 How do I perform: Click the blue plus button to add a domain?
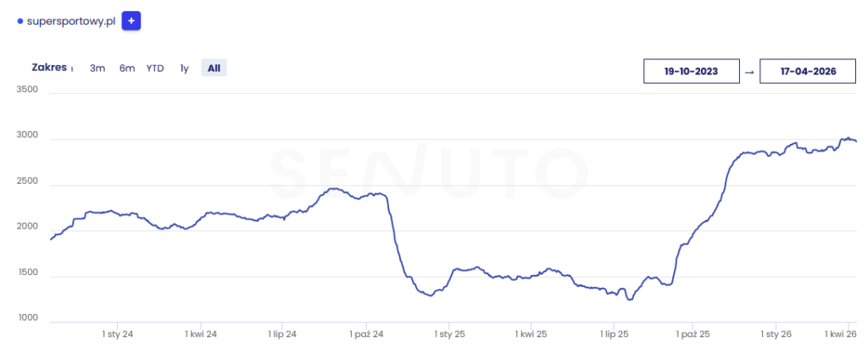131,21
